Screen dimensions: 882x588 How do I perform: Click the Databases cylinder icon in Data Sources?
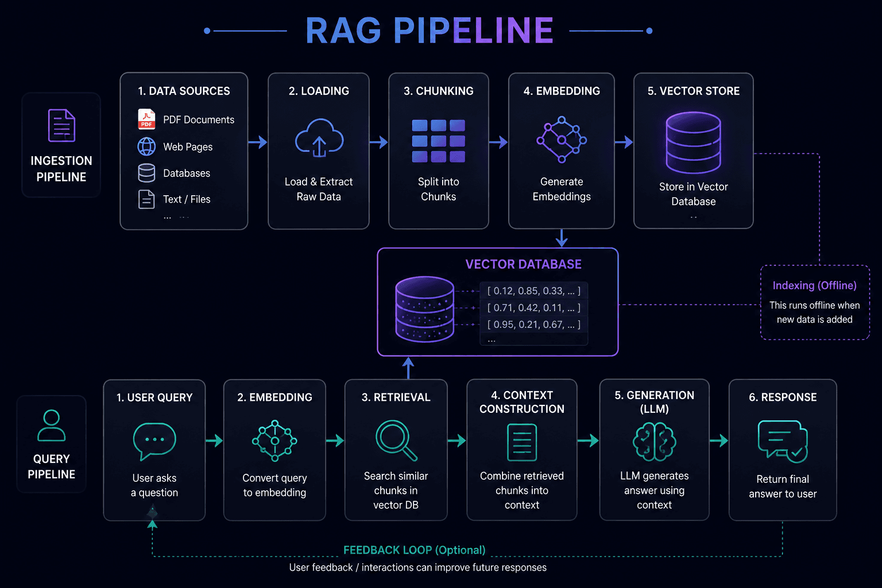point(146,173)
